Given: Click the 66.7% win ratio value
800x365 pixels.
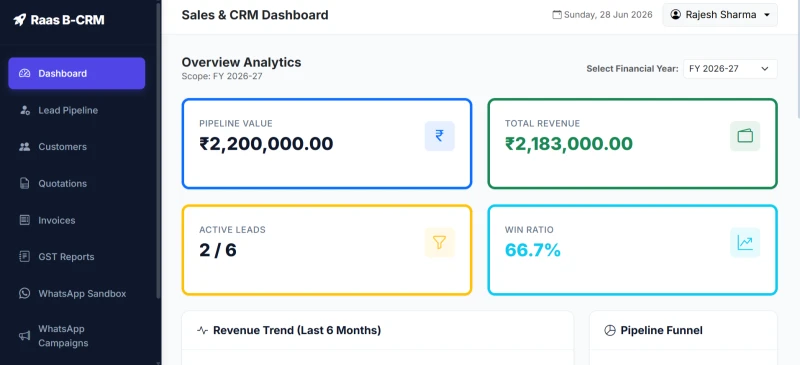Looking at the screenshot, I should tap(533, 250).
